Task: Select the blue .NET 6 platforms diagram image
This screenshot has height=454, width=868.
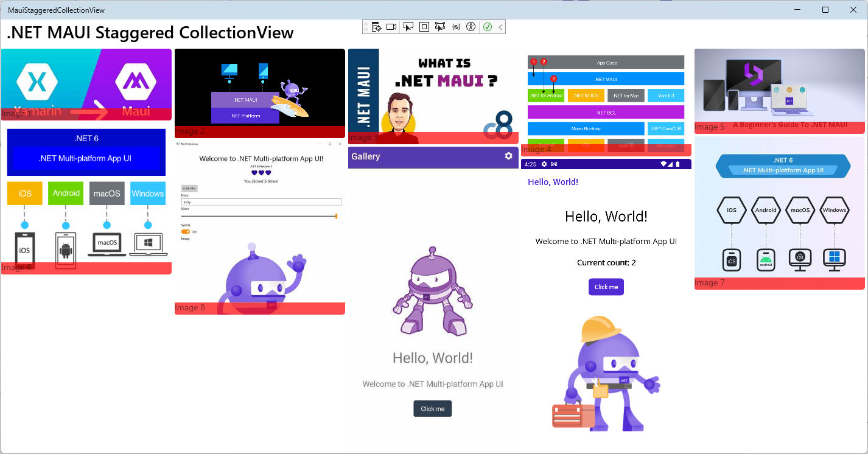Action: coord(86,199)
